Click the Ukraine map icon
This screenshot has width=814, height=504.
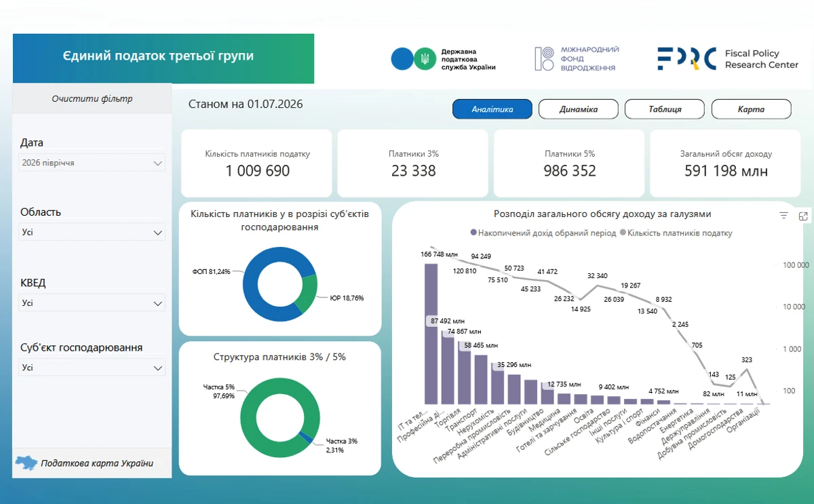click(26, 463)
